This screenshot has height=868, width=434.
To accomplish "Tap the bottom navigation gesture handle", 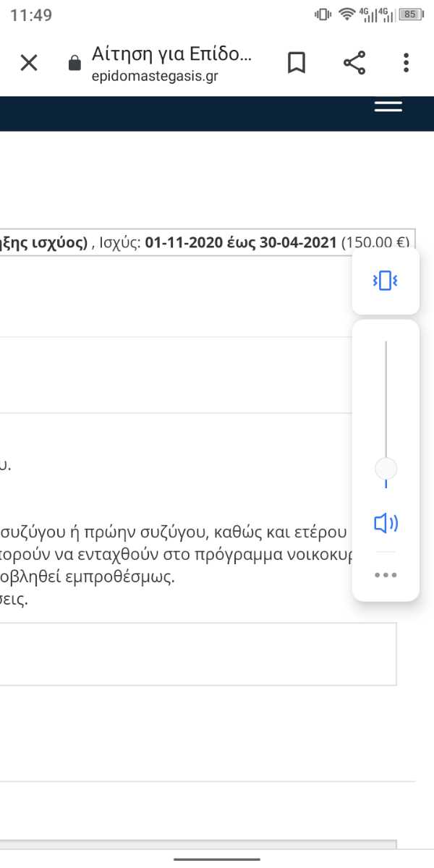I will tap(217, 860).
